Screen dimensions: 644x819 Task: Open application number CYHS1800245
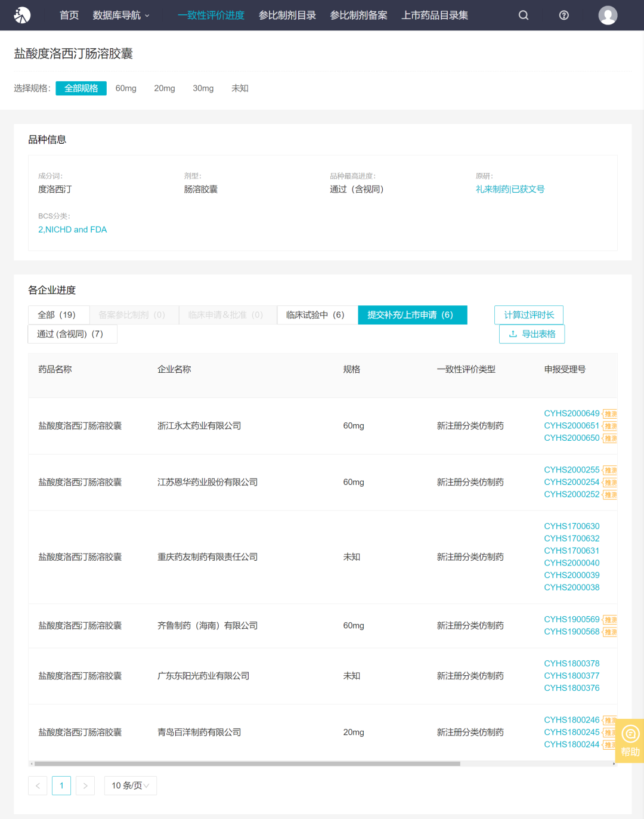coord(572,732)
